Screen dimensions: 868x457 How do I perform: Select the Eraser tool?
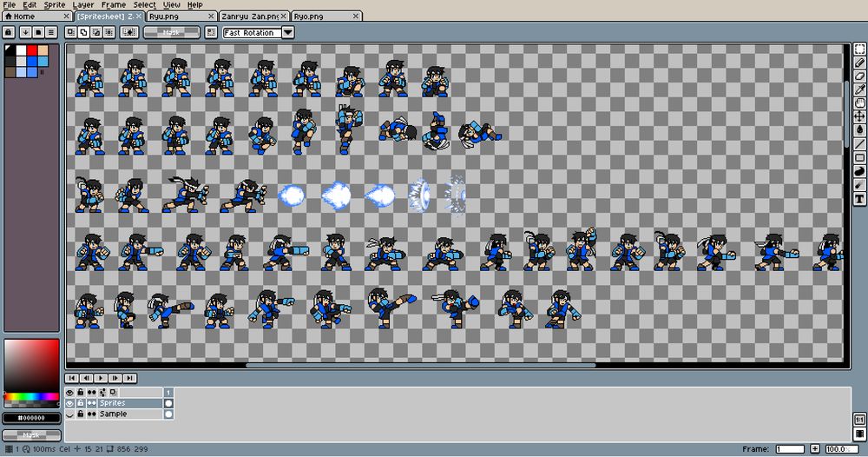[x=859, y=76]
